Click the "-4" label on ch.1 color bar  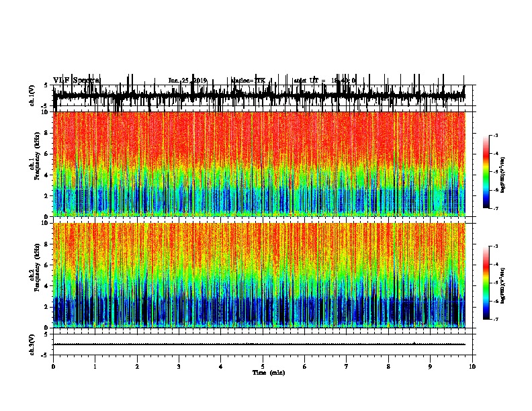click(x=495, y=154)
